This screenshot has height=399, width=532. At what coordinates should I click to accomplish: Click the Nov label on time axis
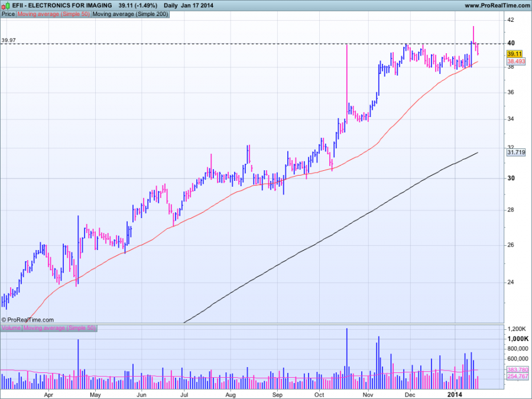(x=368, y=395)
